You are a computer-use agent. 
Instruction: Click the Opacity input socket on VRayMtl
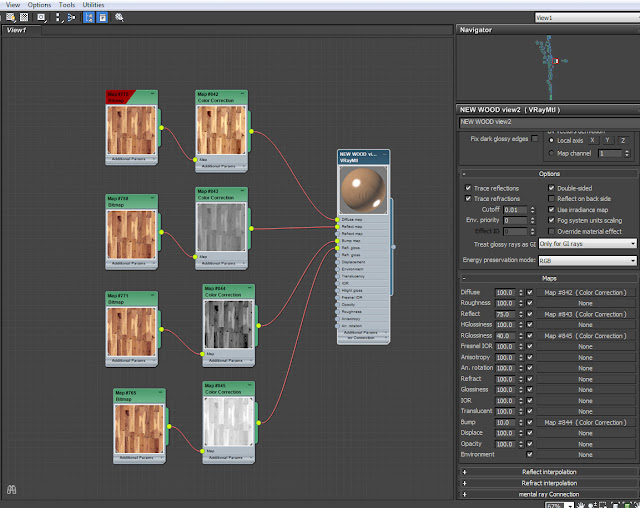[x=337, y=305]
